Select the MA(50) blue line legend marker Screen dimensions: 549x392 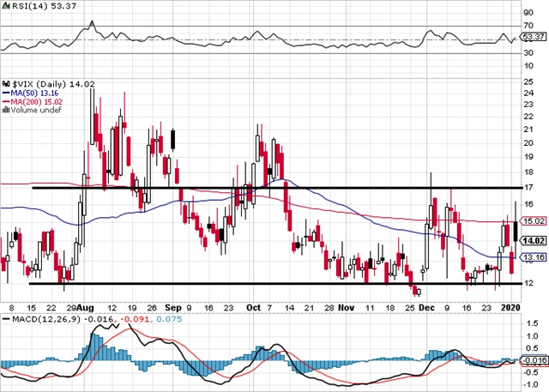click(6, 93)
